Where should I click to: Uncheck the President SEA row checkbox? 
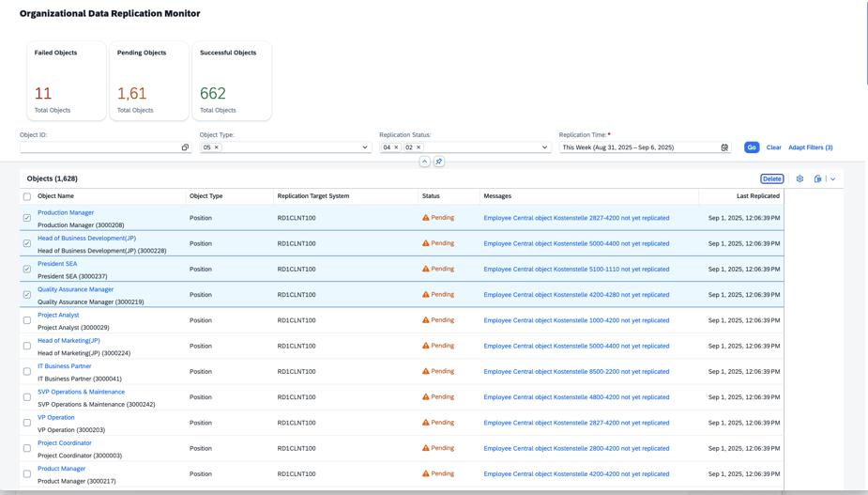click(27, 269)
